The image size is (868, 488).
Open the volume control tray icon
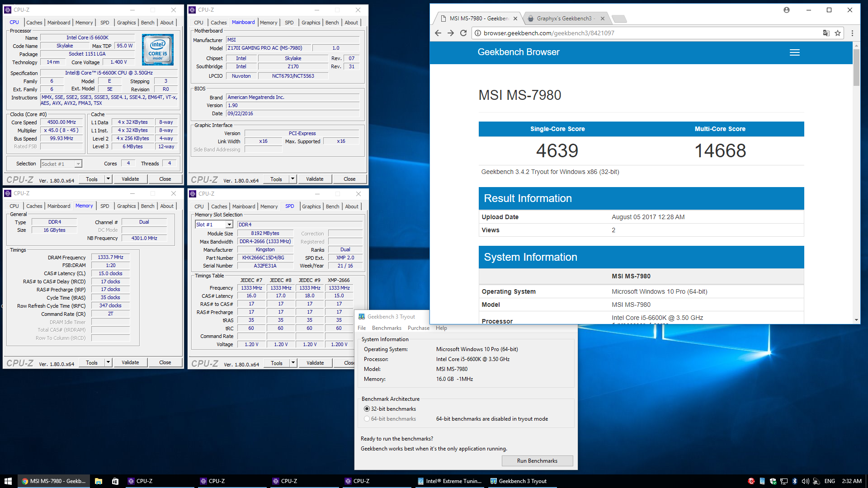click(805, 481)
